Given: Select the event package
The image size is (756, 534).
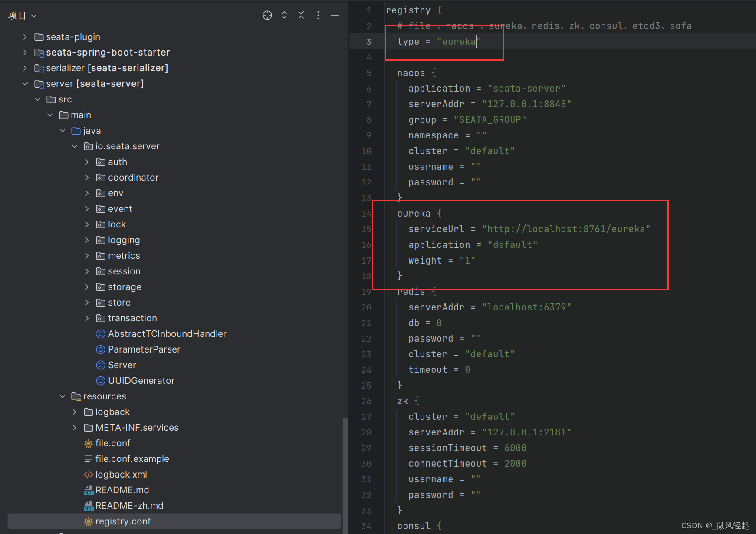Looking at the screenshot, I should coord(120,209).
